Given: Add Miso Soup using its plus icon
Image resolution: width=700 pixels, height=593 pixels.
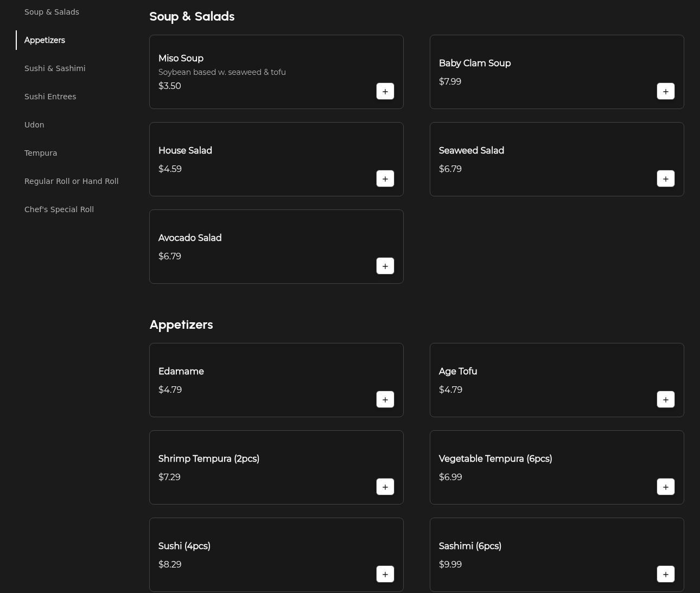Looking at the screenshot, I should point(385,91).
